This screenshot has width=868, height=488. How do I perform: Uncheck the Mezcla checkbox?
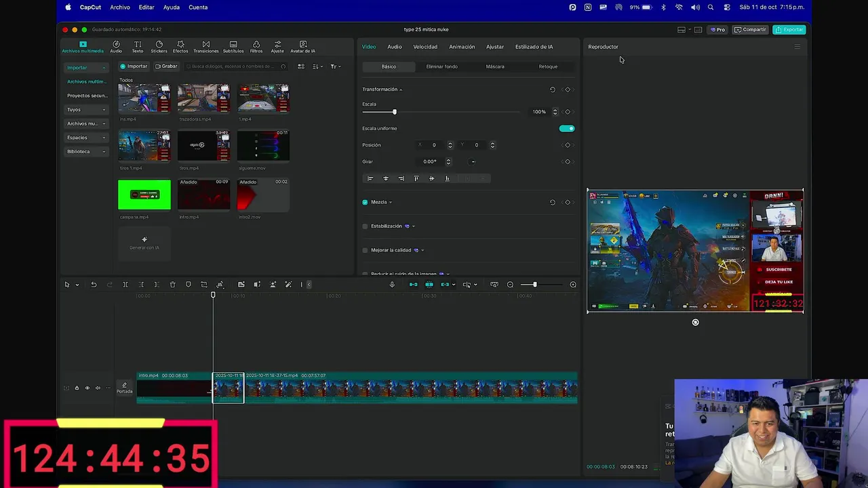click(365, 202)
